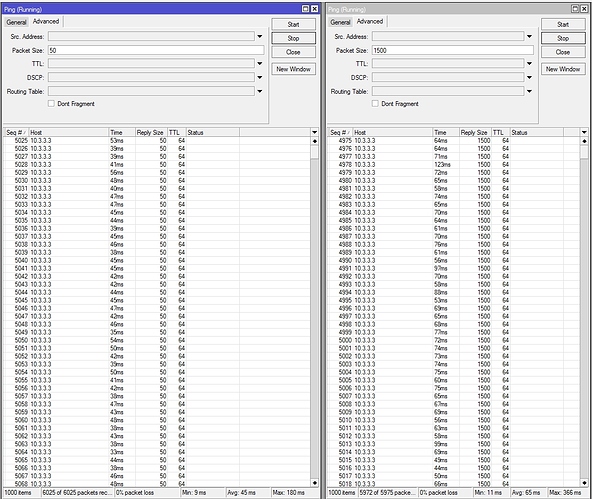Expand TTL dropdown in left window
The height and width of the screenshot is (499, 592).
(x=260, y=64)
